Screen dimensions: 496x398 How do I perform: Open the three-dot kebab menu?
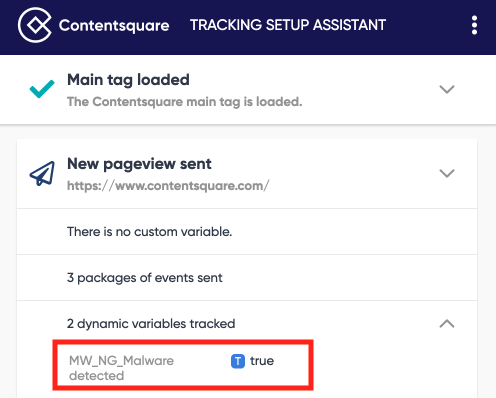474,25
